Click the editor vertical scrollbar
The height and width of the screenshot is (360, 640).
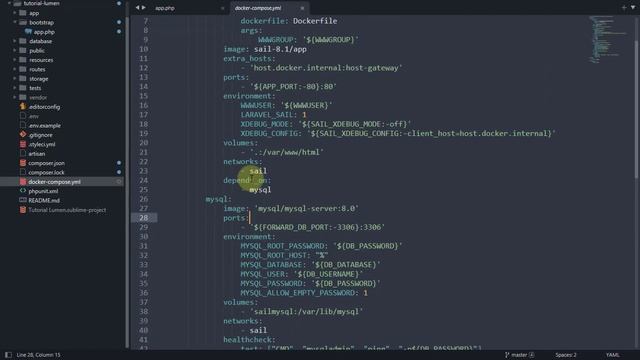[x=636, y=109]
